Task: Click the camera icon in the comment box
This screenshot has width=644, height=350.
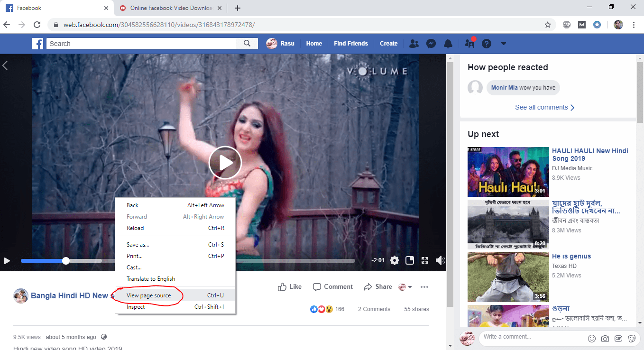Action: coord(605,338)
